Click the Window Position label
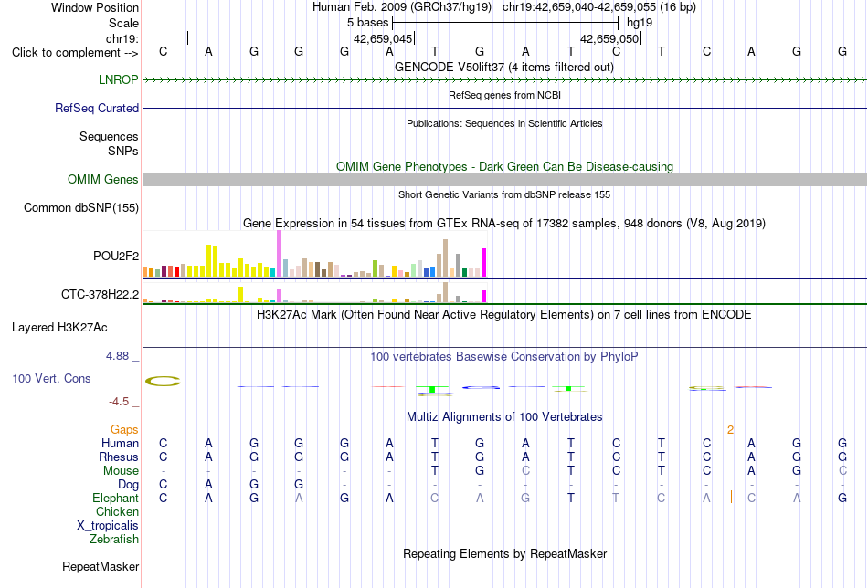The height and width of the screenshot is (588, 868). coord(95,7)
